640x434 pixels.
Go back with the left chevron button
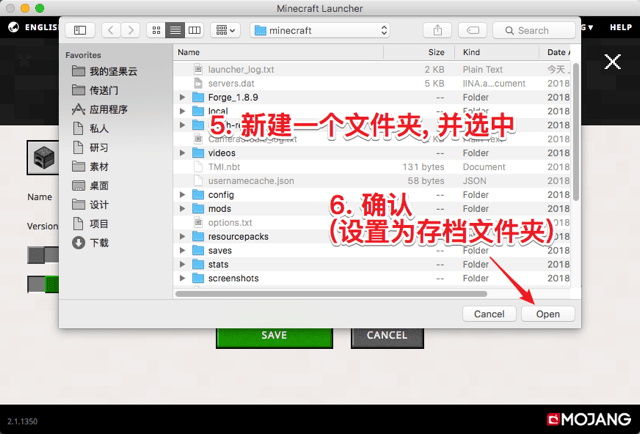pos(111,30)
